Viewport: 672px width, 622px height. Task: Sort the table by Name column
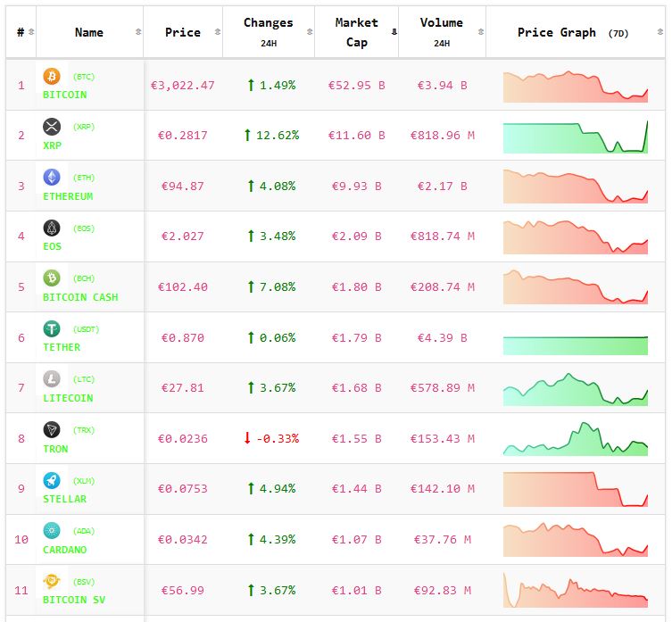point(89,32)
